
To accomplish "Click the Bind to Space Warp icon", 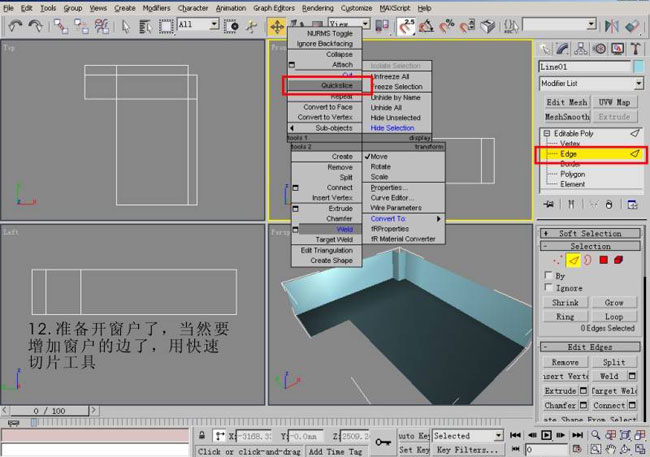I will (102, 26).
